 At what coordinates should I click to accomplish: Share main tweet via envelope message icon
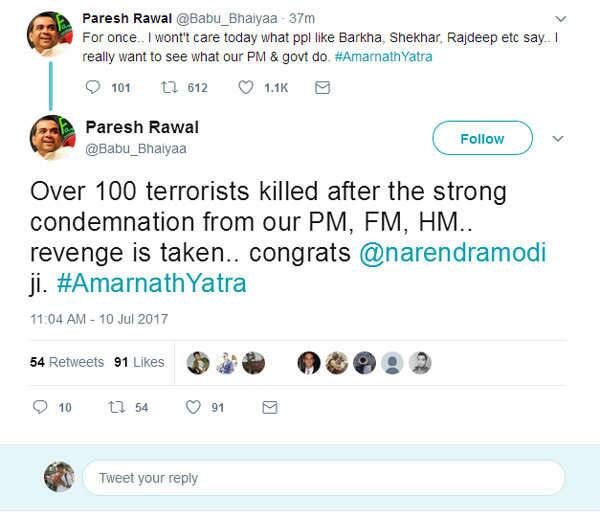coord(270,407)
